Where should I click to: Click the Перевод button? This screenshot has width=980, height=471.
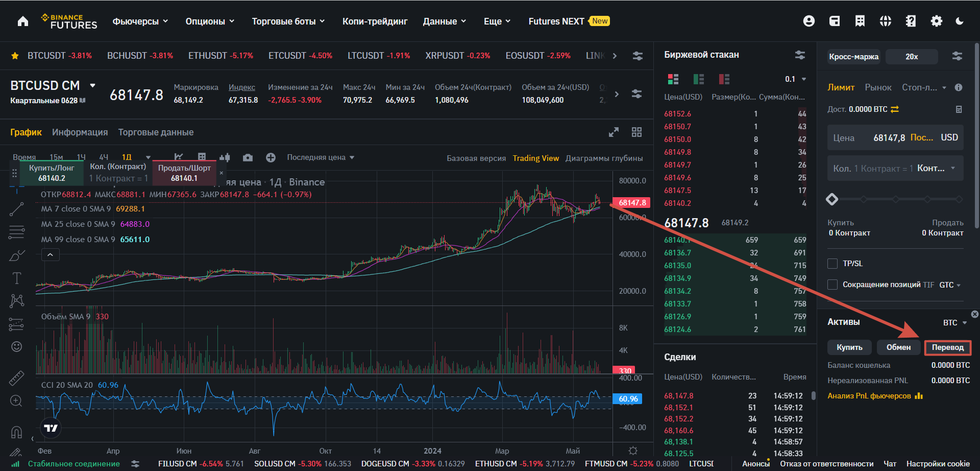(948, 347)
